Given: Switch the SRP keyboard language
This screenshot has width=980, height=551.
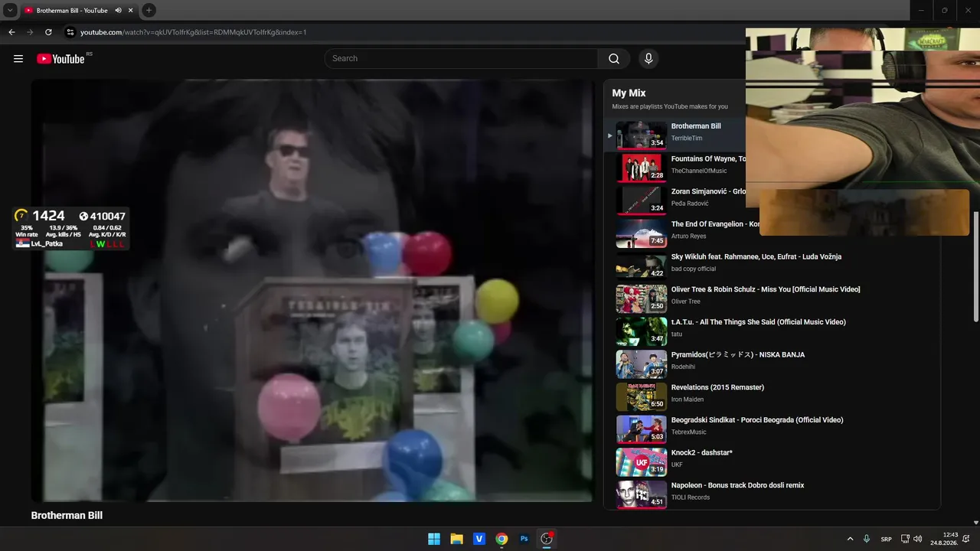Looking at the screenshot, I should click(x=886, y=539).
